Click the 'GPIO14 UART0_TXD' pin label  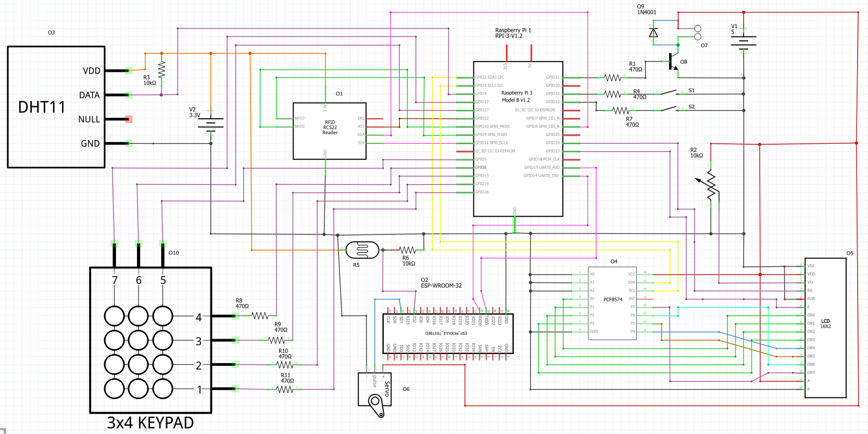tap(541, 176)
